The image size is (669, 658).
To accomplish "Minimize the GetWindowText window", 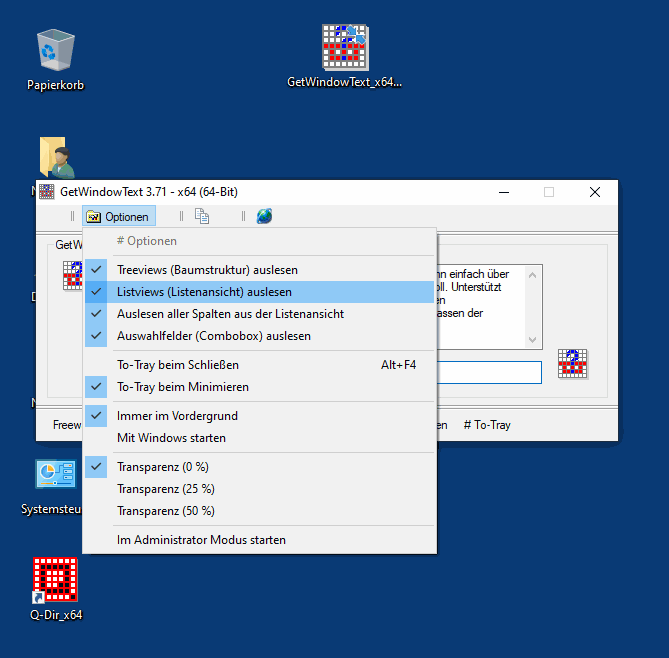I will 504,192.
